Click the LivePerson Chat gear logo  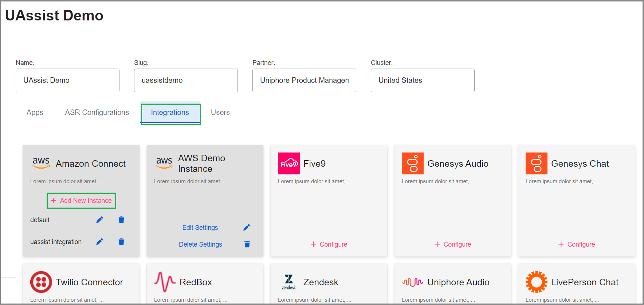pyautogui.click(x=537, y=282)
